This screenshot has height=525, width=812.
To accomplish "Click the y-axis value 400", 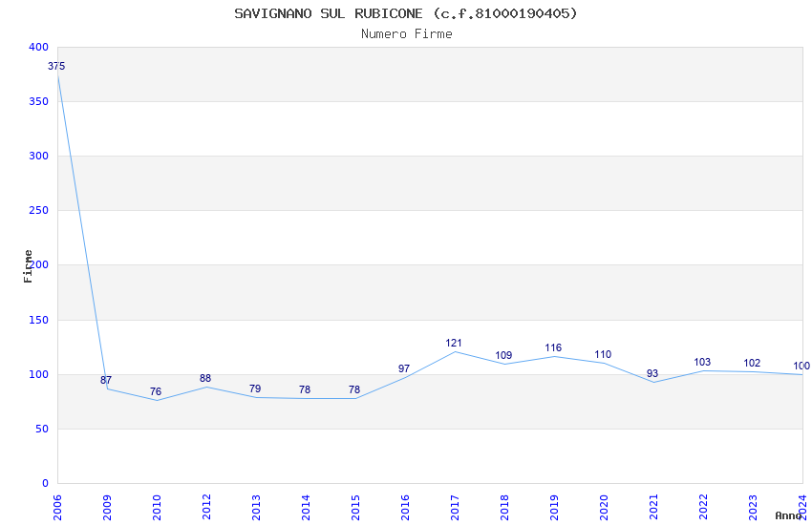I will (39, 47).
